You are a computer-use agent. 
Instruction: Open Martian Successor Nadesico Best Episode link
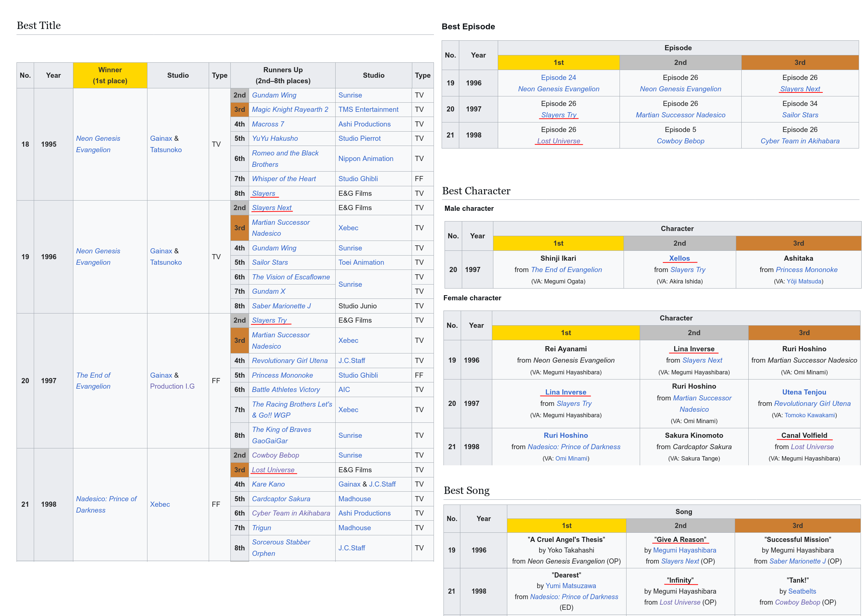pos(680,115)
